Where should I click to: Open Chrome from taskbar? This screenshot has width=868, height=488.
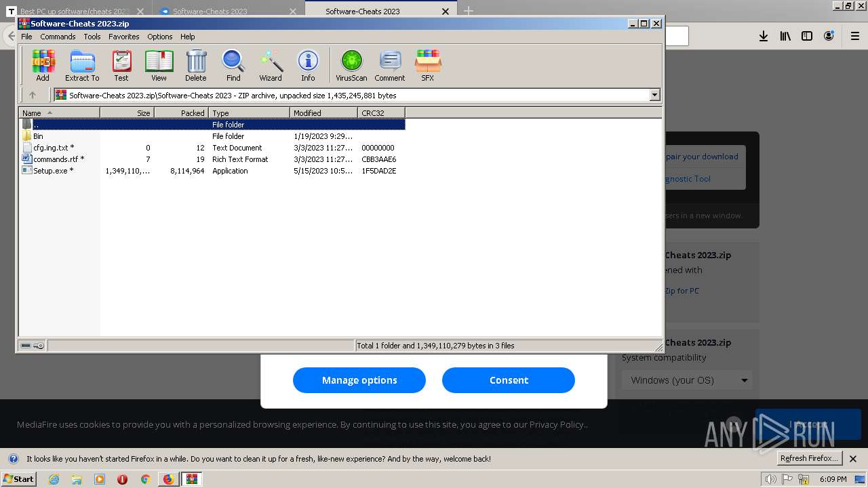pos(145,479)
